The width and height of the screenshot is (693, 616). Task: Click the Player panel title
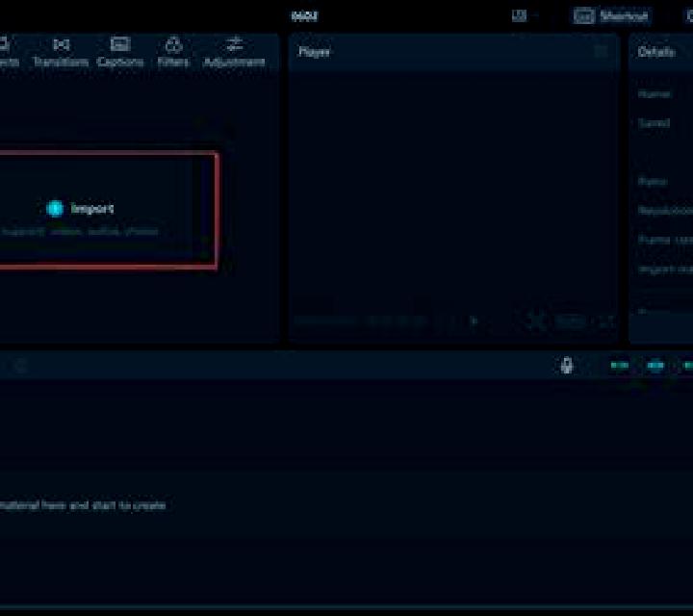314,52
